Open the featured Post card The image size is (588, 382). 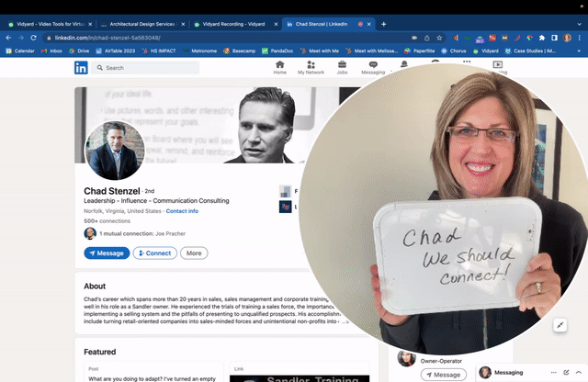[x=153, y=372]
